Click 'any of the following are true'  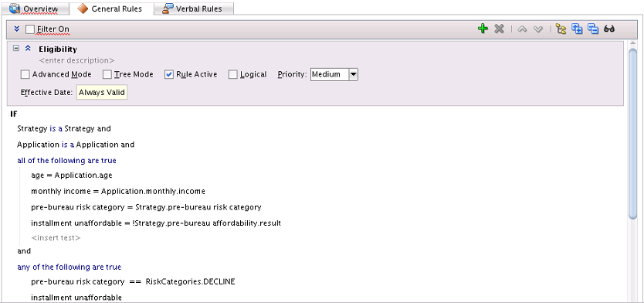pos(69,267)
